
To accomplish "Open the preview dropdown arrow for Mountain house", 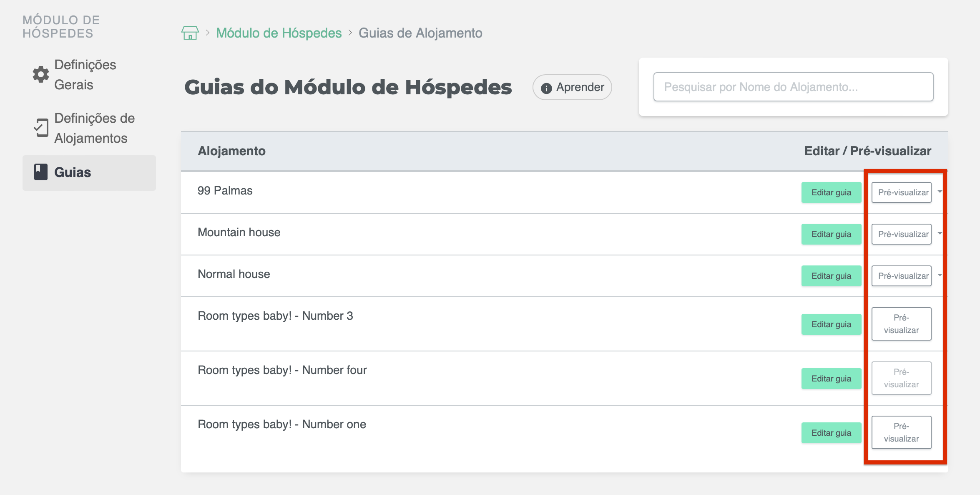I will tap(940, 234).
